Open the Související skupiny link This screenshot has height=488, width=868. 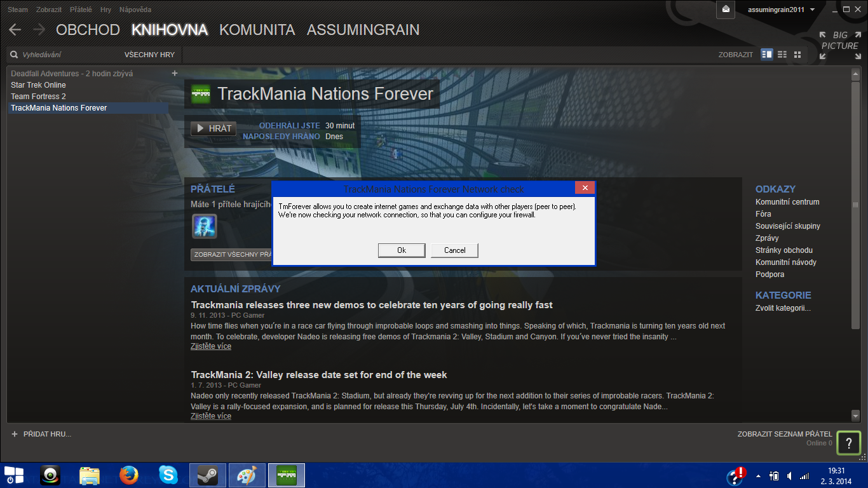[x=788, y=226]
